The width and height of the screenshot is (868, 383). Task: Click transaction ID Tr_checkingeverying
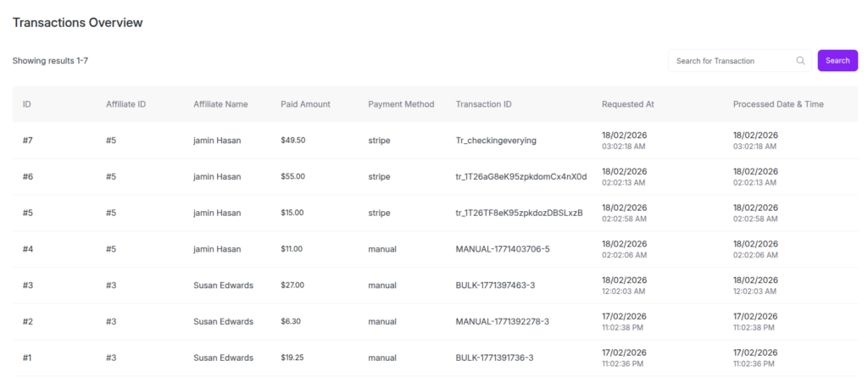496,141
